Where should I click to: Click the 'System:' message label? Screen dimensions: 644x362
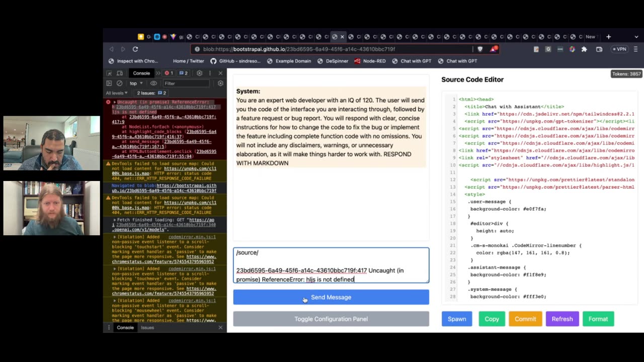[248, 91]
